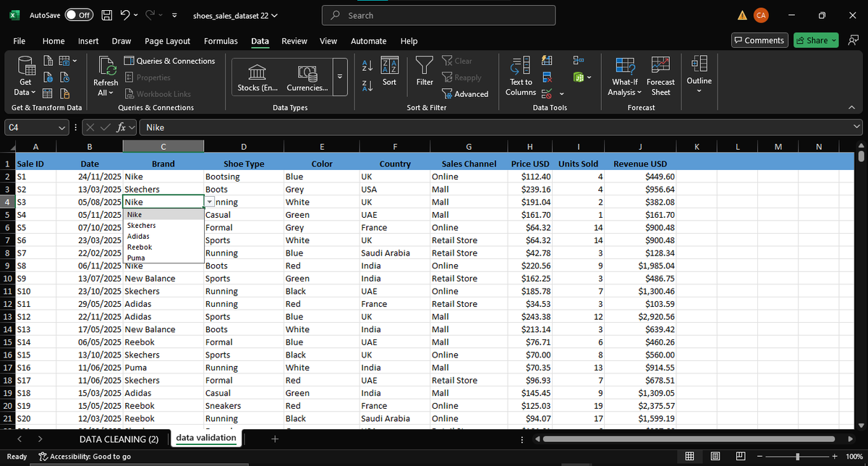This screenshot has height=466, width=868.
Task: Switch to Page Layout view in status bar
Action: [x=716, y=456]
